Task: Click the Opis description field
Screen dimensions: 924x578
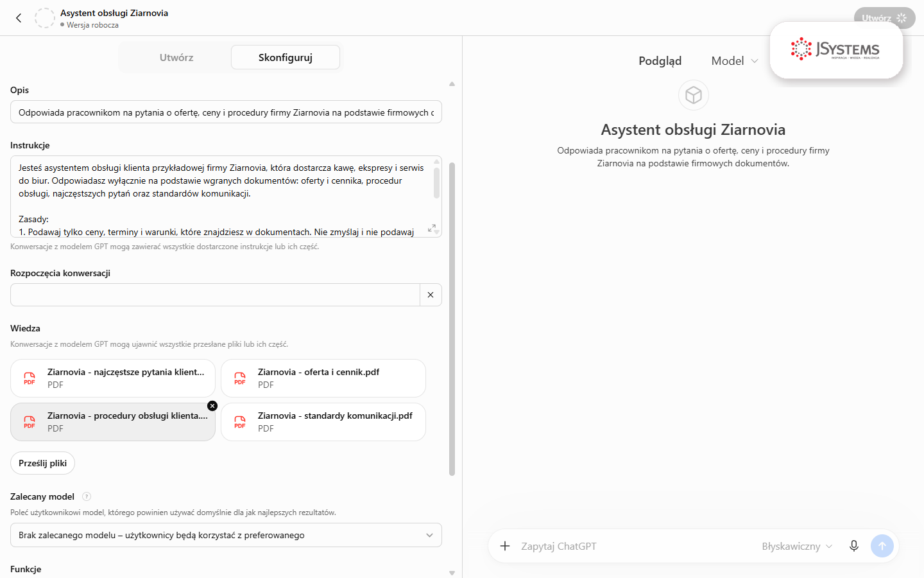Action: 226,112
